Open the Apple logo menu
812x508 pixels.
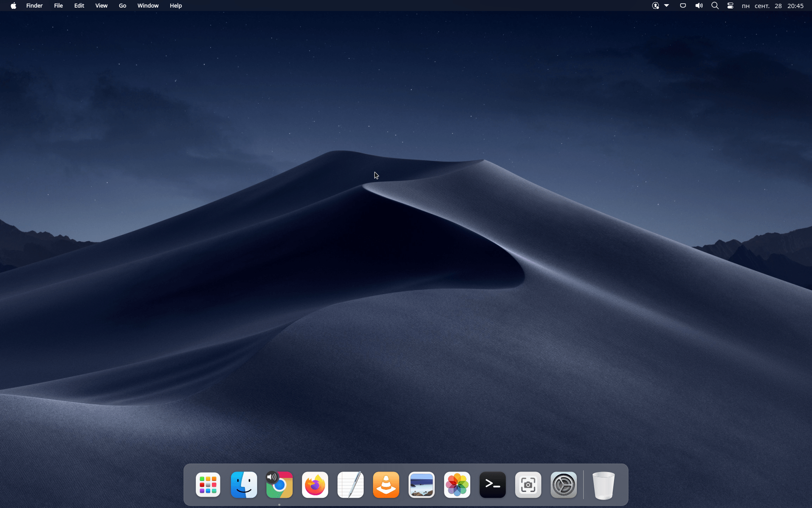tap(14, 6)
